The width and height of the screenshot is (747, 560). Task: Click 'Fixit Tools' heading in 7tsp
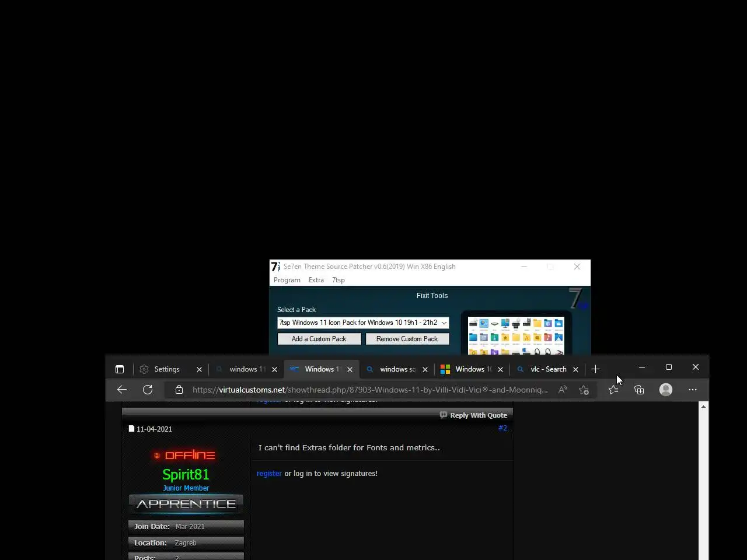click(432, 296)
